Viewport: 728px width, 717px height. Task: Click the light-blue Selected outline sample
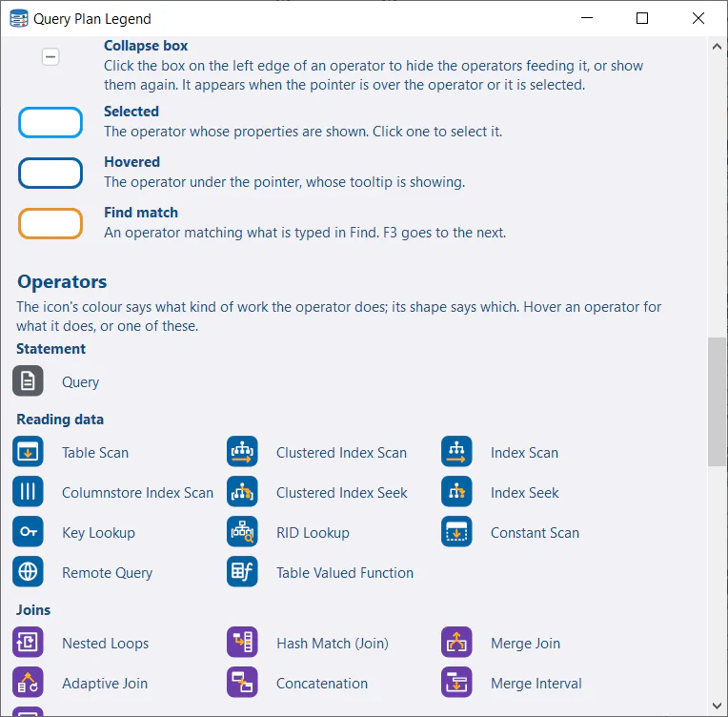(51, 123)
